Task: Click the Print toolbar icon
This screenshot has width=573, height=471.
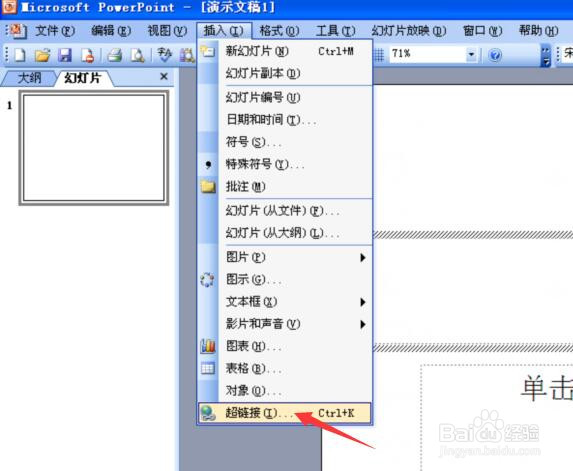Action: (115, 55)
